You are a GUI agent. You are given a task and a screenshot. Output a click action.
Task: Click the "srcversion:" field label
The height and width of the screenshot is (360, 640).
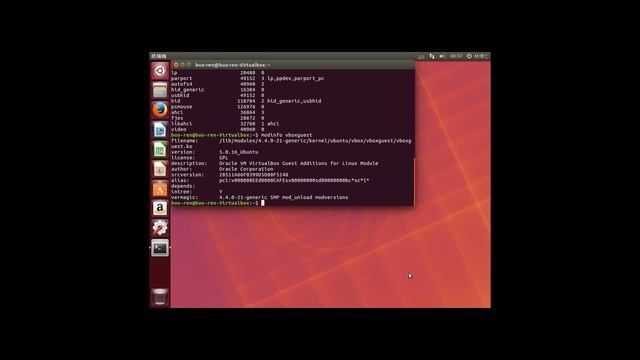pyautogui.click(x=187, y=175)
